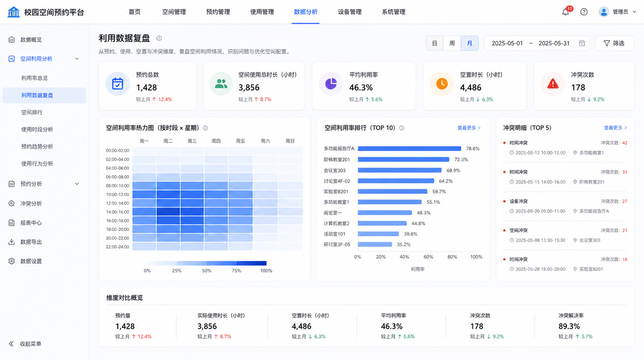This screenshot has height=360, width=644.
Task: Open the 首页 top menu
Action: (x=134, y=12)
